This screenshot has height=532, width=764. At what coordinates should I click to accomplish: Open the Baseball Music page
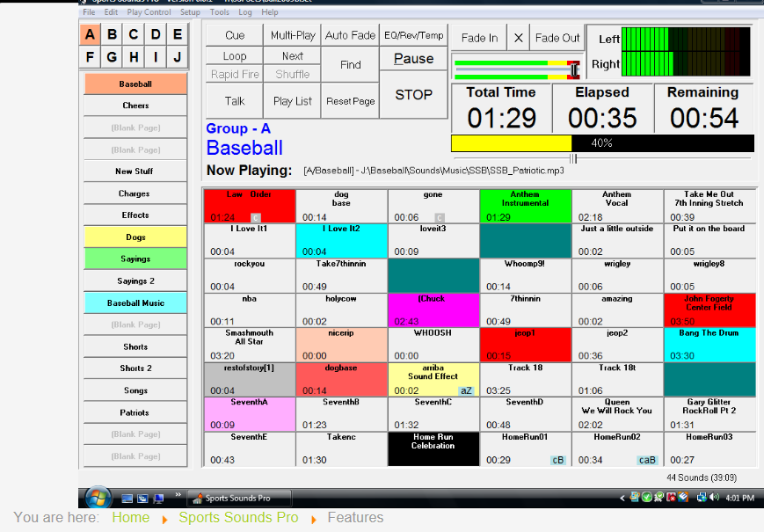pos(135,303)
